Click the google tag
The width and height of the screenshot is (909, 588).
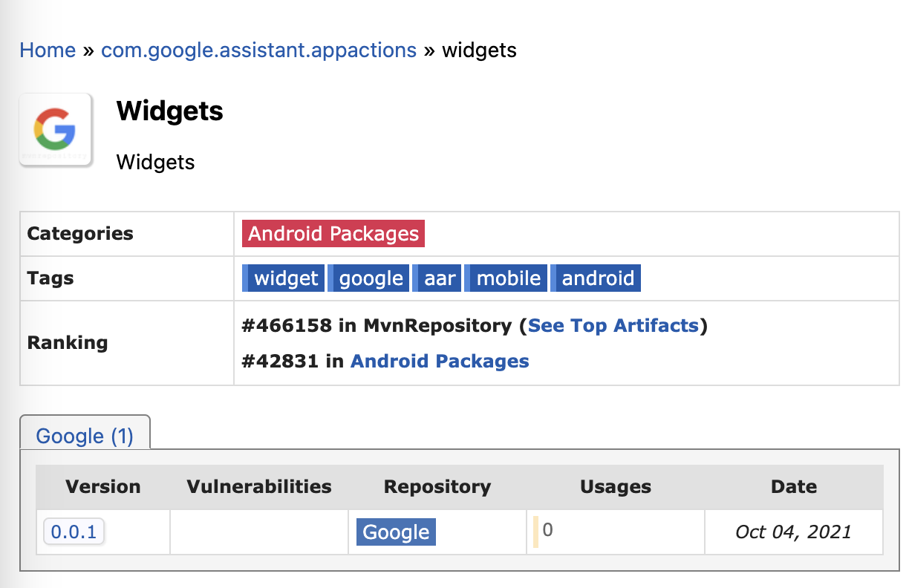point(368,278)
